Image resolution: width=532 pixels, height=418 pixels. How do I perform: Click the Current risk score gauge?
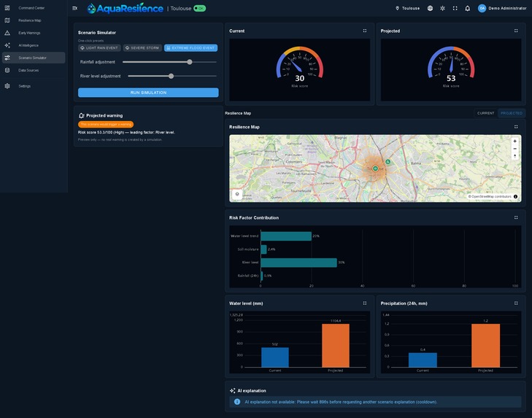point(300,67)
